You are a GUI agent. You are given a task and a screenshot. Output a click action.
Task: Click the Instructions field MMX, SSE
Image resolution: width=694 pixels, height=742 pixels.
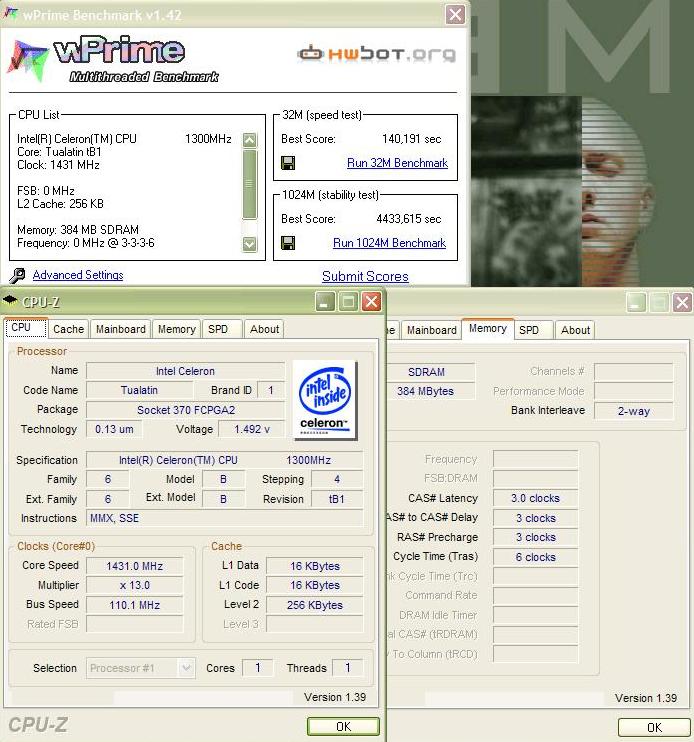click(225, 518)
